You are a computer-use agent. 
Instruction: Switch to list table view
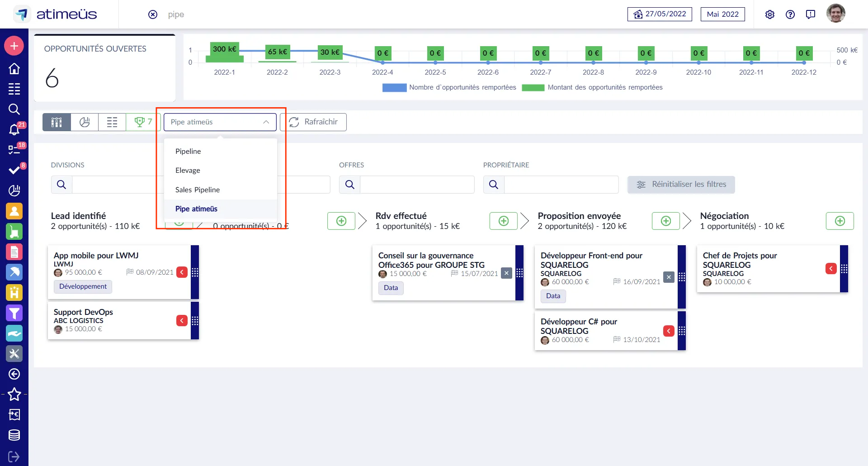pyautogui.click(x=112, y=122)
